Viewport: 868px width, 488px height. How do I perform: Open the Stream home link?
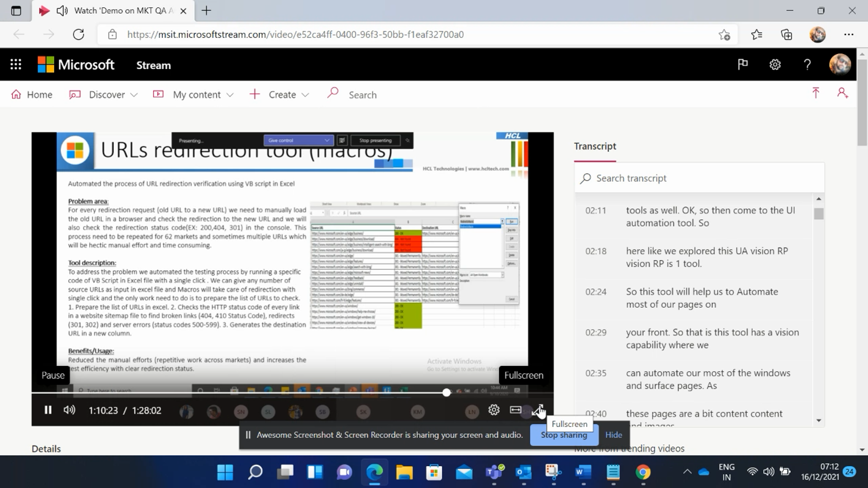point(154,65)
